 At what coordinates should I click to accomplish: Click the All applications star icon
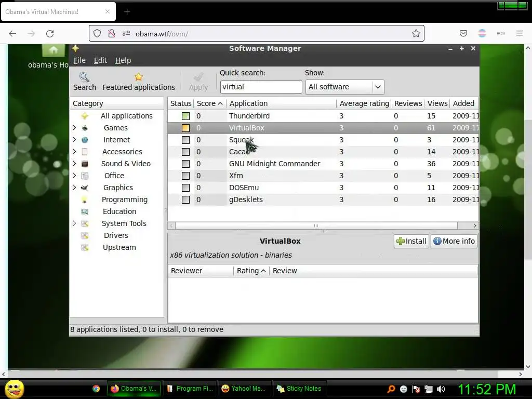click(85, 116)
